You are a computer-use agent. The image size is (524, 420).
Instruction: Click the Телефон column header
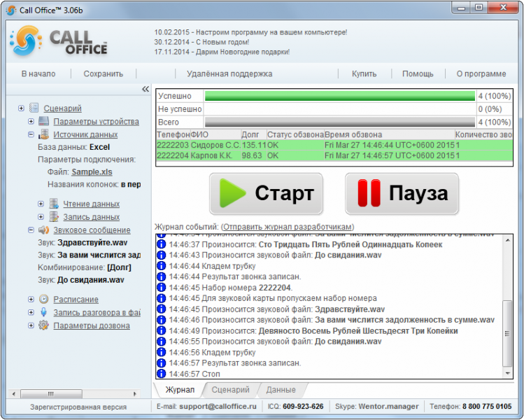pyautogui.click(x=173, y=134)
